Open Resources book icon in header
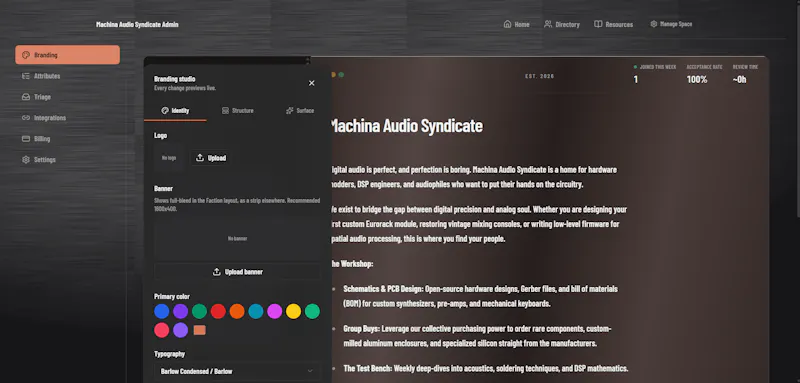This screenshot has width=800, height=383. pyautogui.click(x=598, y=24)
